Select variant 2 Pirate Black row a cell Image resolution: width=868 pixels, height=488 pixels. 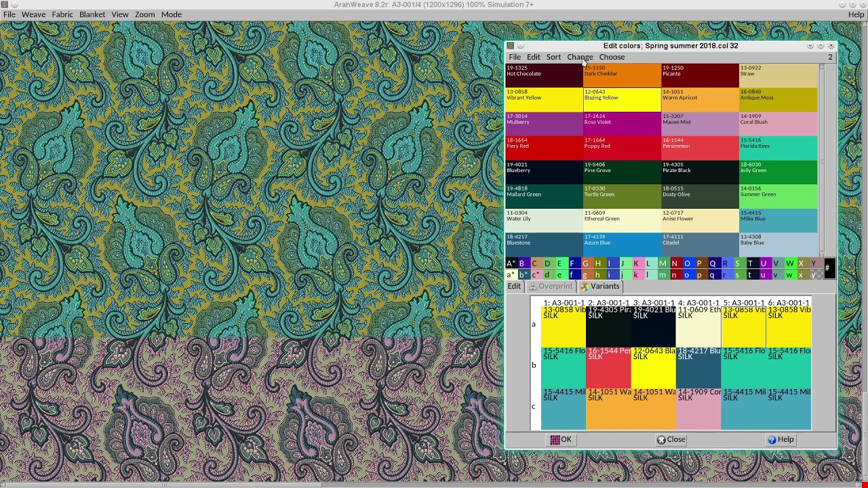tap(608, 327)
